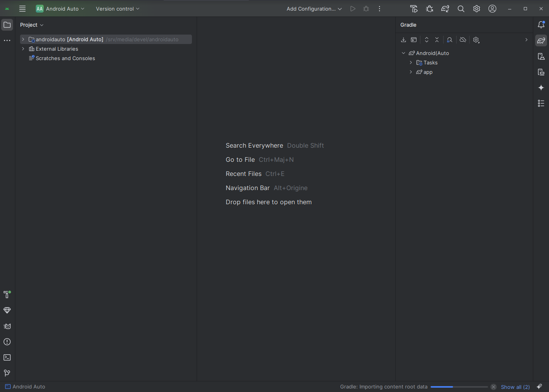This screenshot has width=549, height=392.
Task: Toggle Gradle offline mode
Action: pyautogui.click(x=463, y=40)
